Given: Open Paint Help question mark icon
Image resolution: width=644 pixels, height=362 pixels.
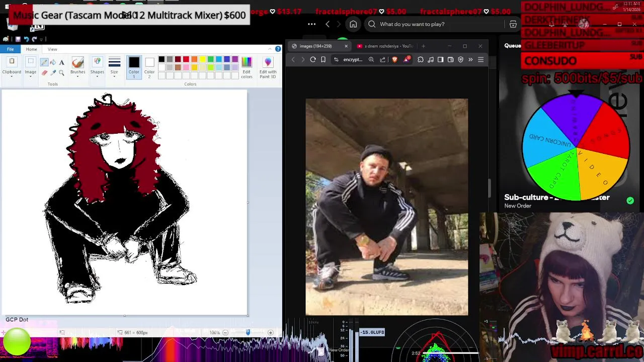Looking at the screenshot, I should [278, 49].
